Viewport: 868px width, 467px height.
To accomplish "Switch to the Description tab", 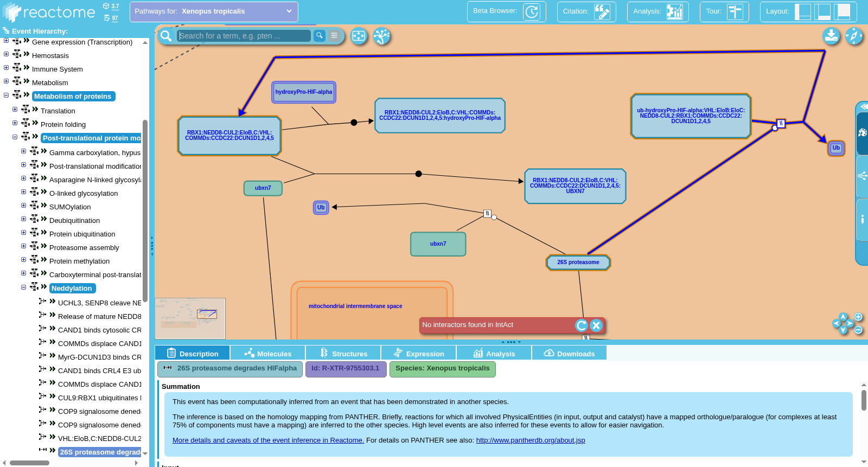I will (192, 353).
